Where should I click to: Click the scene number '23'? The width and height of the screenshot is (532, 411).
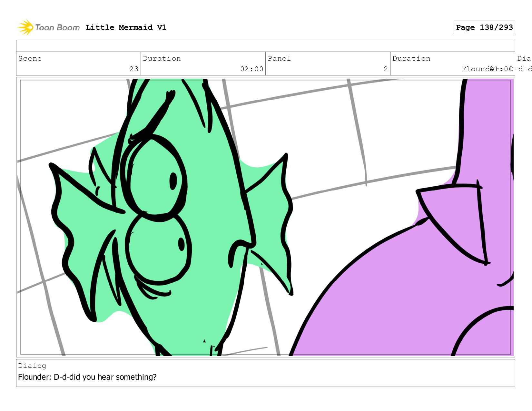click(x=134, y=69)
